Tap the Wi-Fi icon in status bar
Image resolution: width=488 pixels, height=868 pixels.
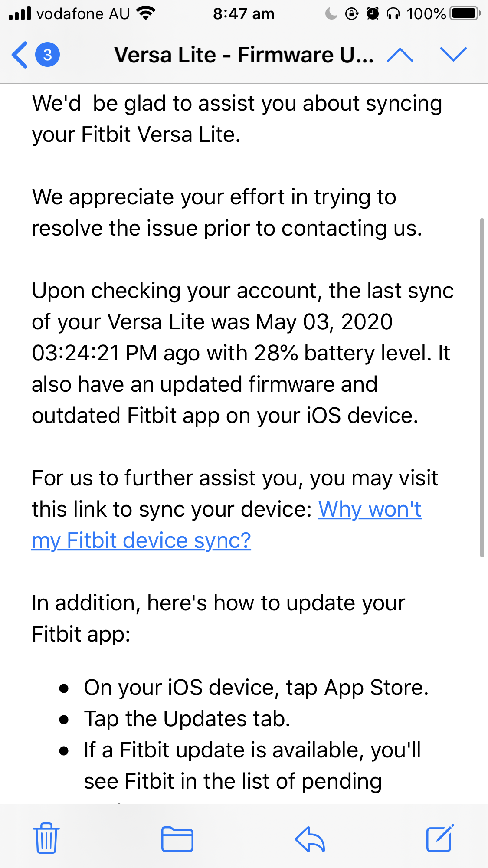pos(146,14)
